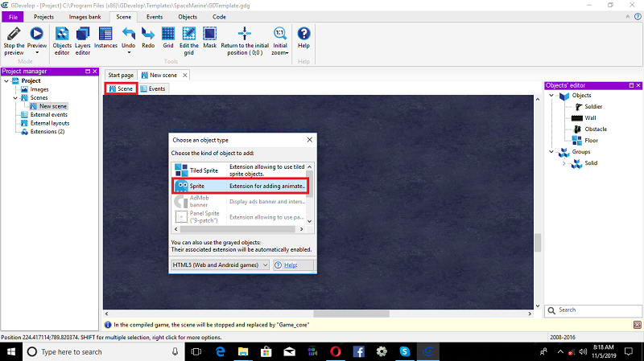Collapse the Scenes tree node
Screen dimensions: 644x361
[15, 97]
